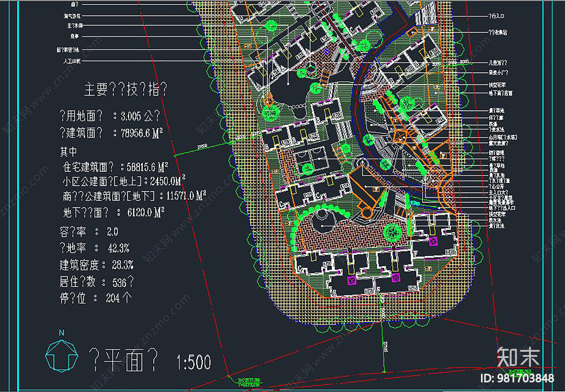
Task: Click the right callout label '儿童活??'
Action: pos(498,63)
